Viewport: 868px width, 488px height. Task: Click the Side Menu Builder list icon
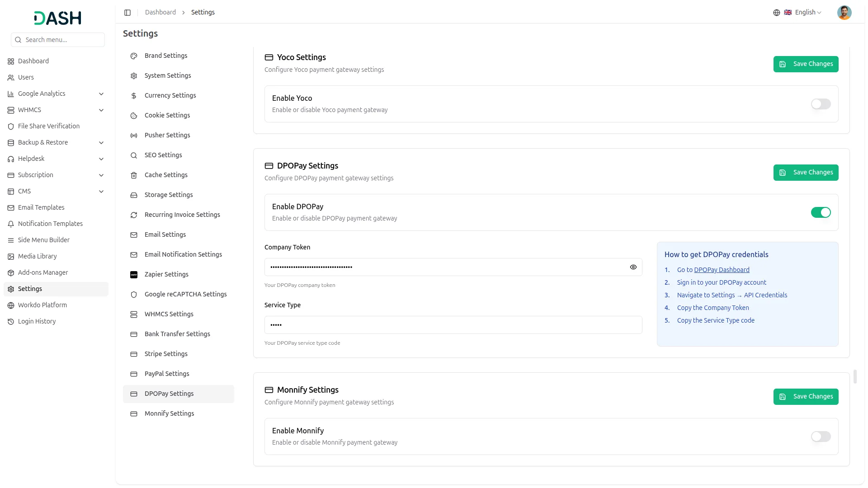(x=11, y=240)
